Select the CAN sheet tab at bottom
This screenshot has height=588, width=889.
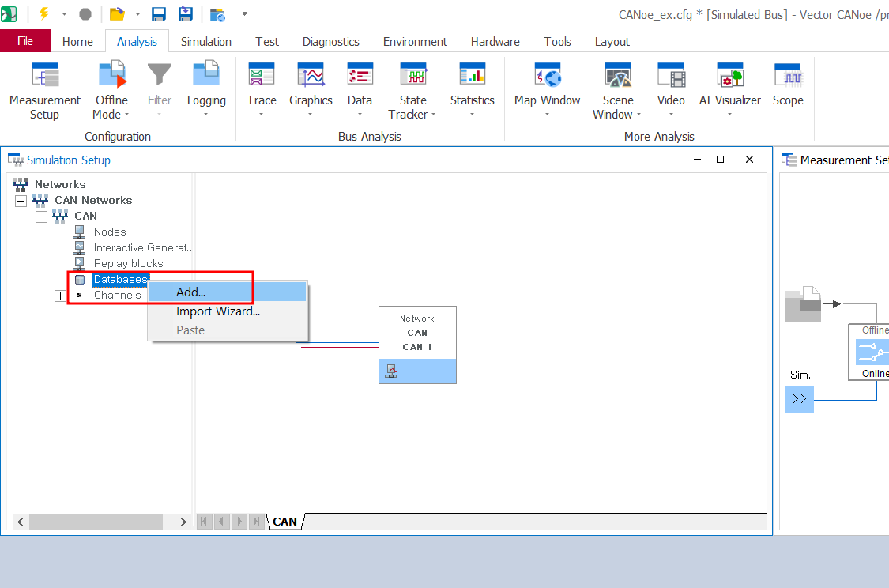click(284, 522)
